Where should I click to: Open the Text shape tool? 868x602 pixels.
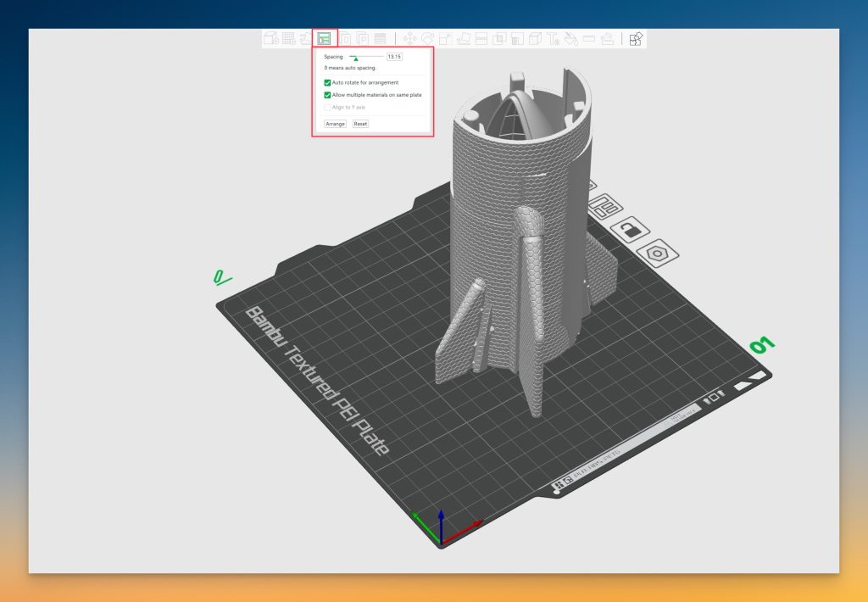coord(553,39)
